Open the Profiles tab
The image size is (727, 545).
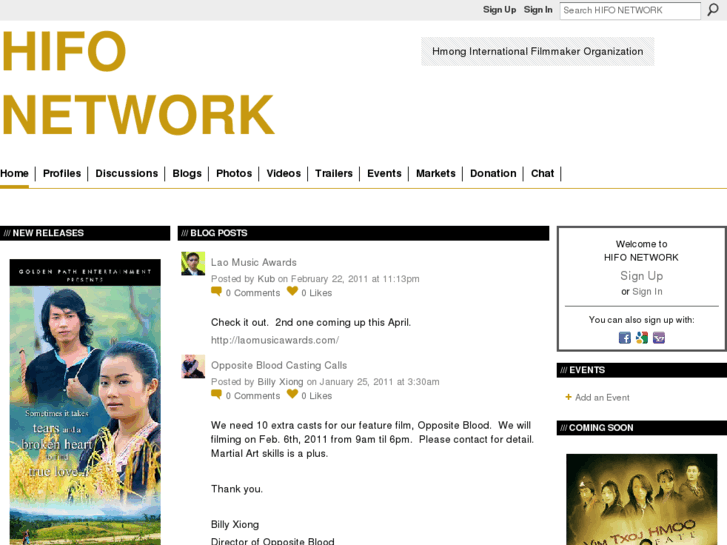62,173
